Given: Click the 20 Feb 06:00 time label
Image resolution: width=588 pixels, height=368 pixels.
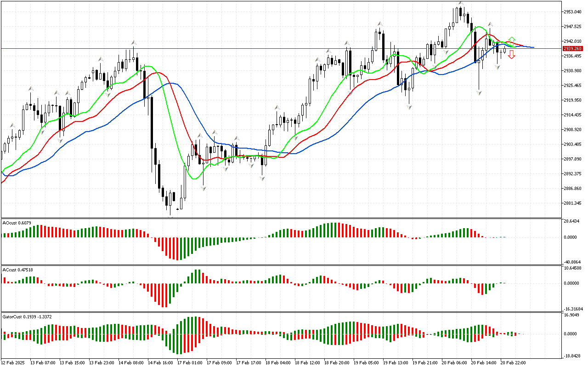Looking at the screenshot, I should [454, 363].
